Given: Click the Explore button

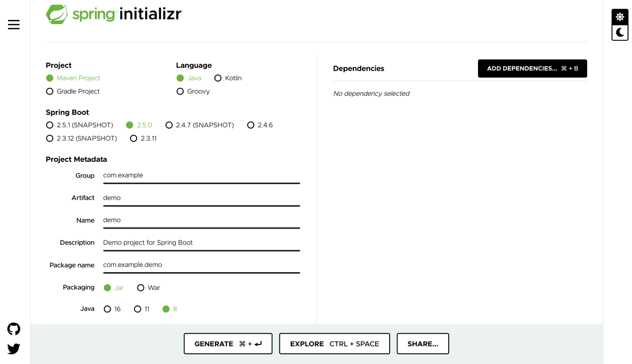Looking at the screenshot, I should point(334,344).
